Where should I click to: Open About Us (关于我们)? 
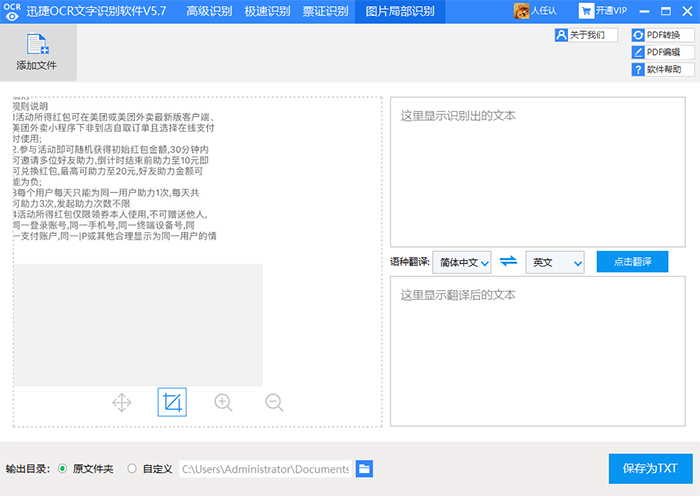(x=586, y=35)
